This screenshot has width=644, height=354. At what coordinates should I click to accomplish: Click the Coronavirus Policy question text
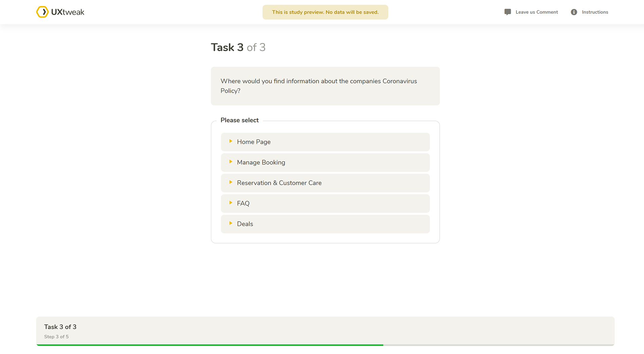[x=319, y=86]
